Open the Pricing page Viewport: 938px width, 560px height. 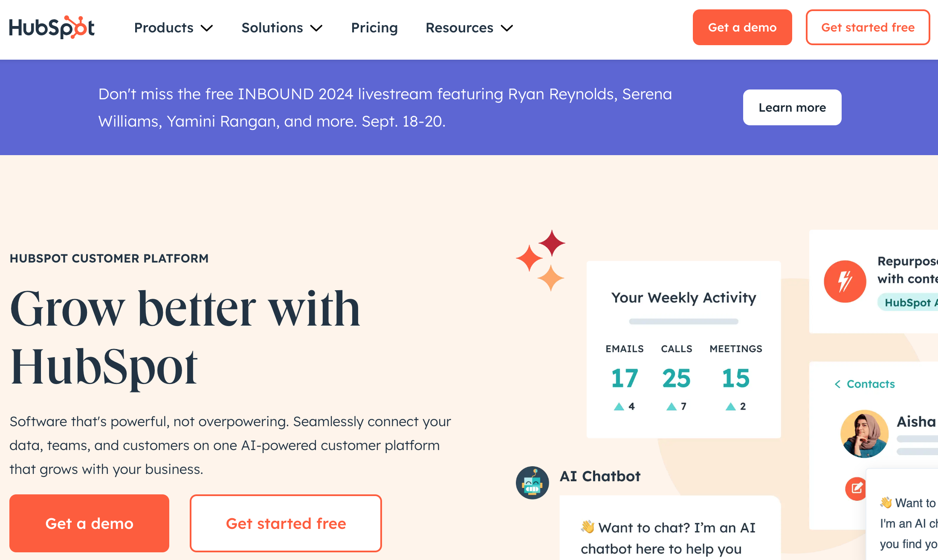pos(374,28)
